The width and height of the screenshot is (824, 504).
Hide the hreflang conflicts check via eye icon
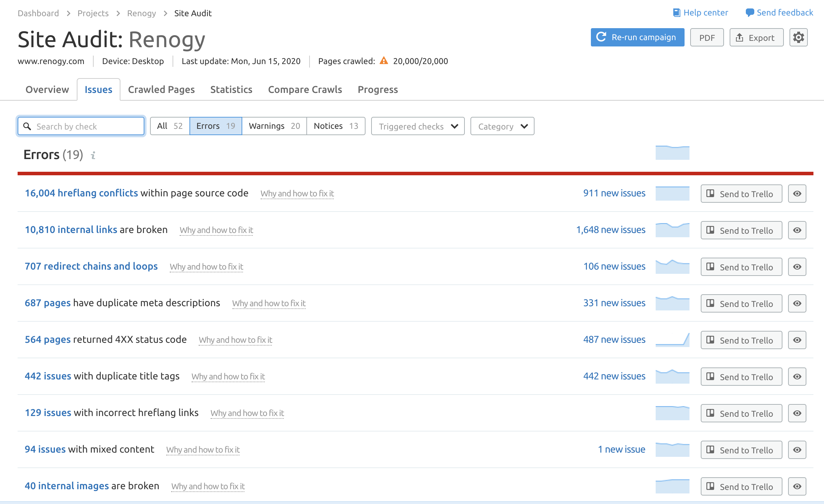point(797,194)
